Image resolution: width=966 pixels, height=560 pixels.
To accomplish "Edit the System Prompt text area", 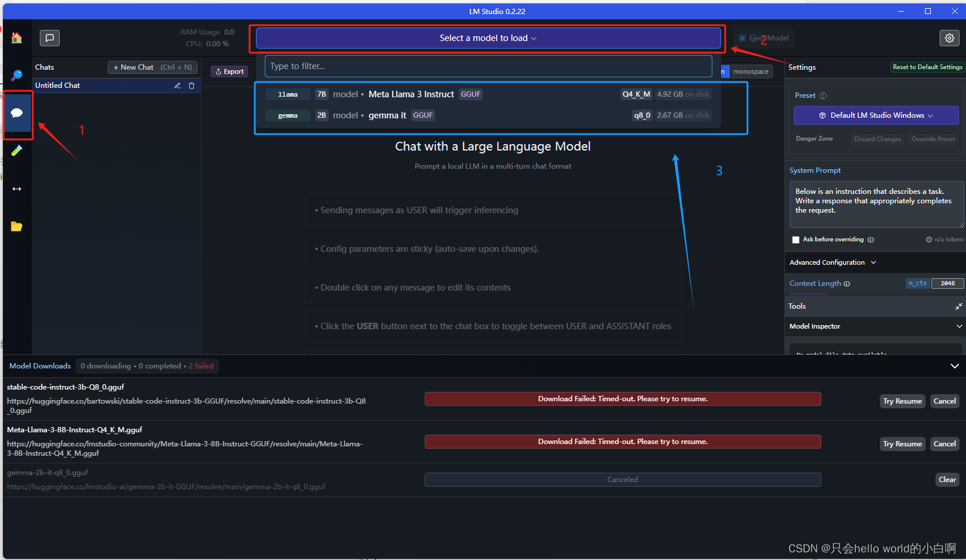I will (876, 204).
